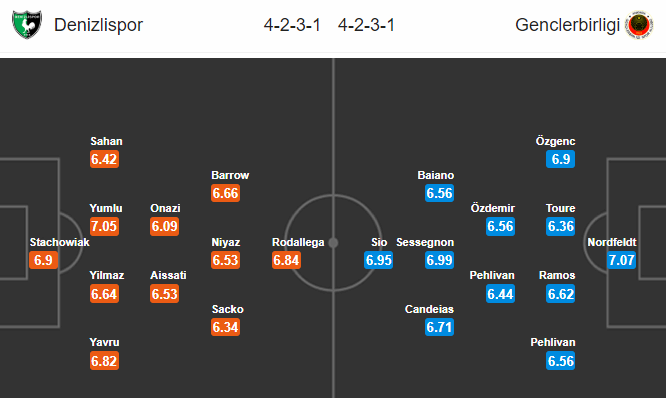
Task: Select Sacko's 6.34 rating badge
Action: 226,327
